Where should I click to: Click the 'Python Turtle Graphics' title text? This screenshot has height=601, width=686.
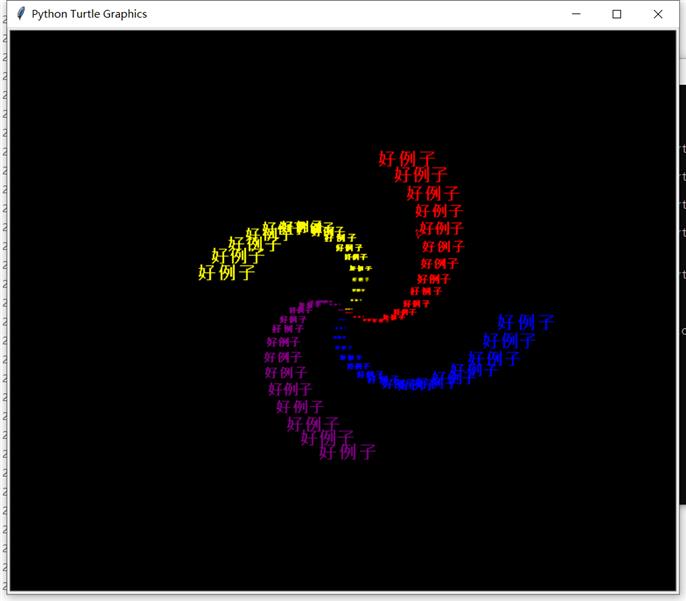tap(89, 14)
